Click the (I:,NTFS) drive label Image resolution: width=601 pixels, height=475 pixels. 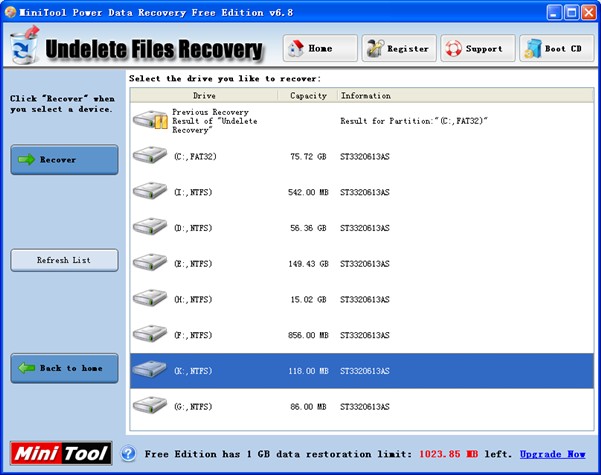[193, 192]
